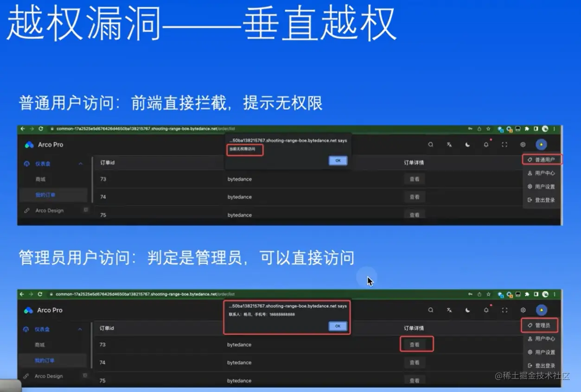Toggle the moon theme icon in 管理员 navbar
This screenshot has height=392, width=581.
[468, 310]
